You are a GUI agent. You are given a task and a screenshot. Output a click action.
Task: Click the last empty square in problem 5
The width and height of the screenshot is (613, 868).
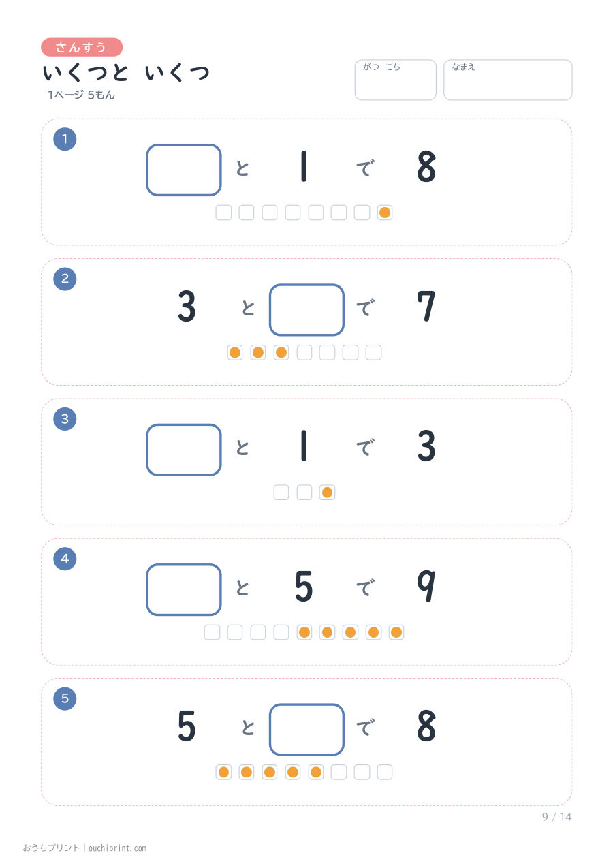point(385,772)
